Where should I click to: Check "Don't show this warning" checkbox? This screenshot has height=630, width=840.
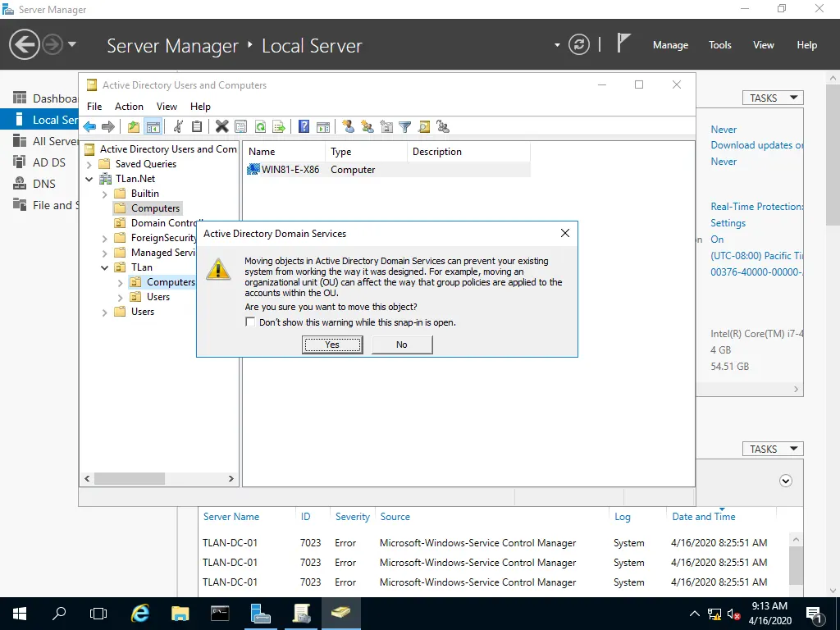(250, 322)
